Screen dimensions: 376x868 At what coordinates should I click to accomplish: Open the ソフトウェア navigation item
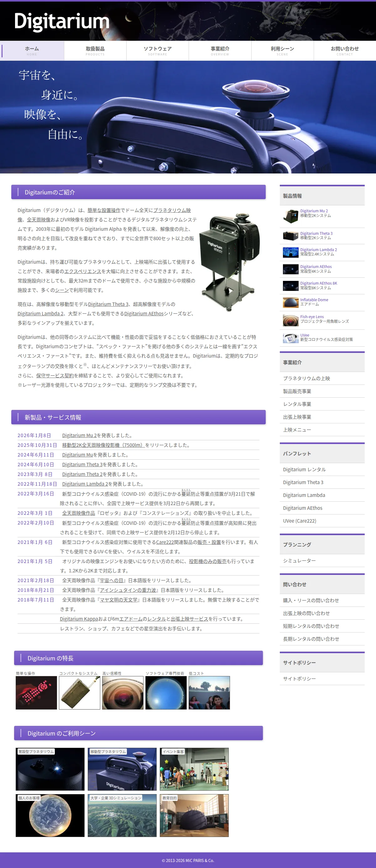(x=158, y=51)
